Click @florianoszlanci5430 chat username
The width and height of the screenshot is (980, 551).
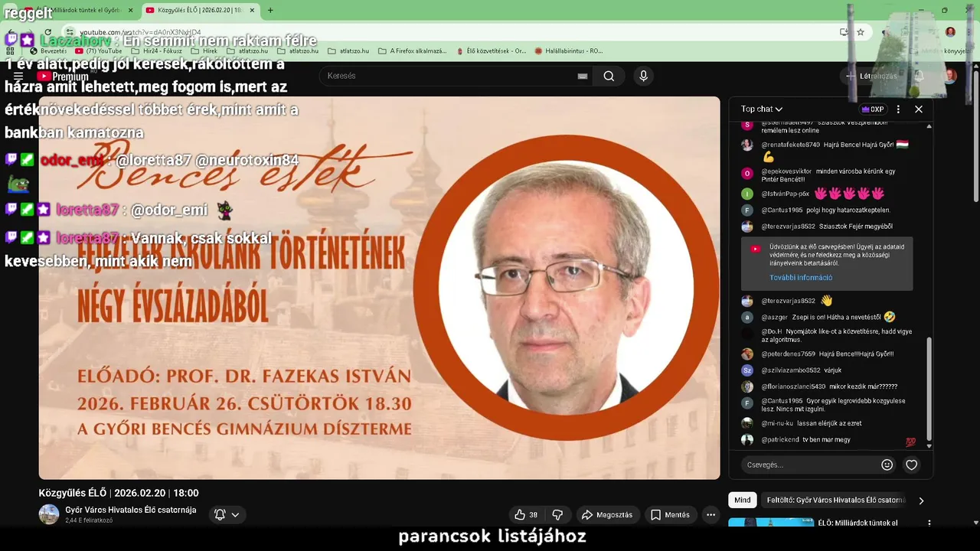click(793, 386)
